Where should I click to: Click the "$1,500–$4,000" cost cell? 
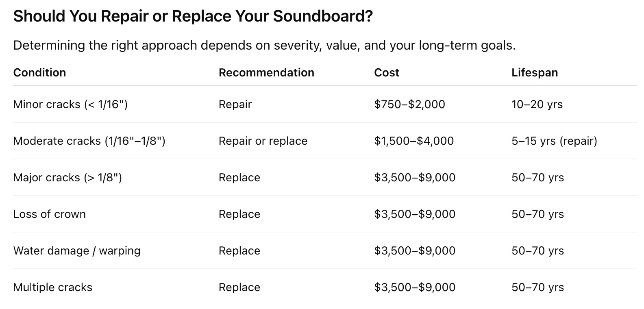(414, 141)
